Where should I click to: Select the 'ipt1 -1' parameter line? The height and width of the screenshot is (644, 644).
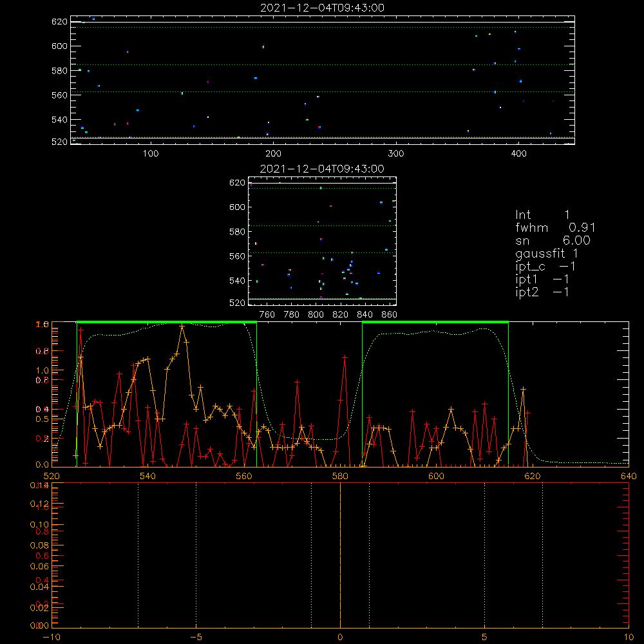(542, 279)
